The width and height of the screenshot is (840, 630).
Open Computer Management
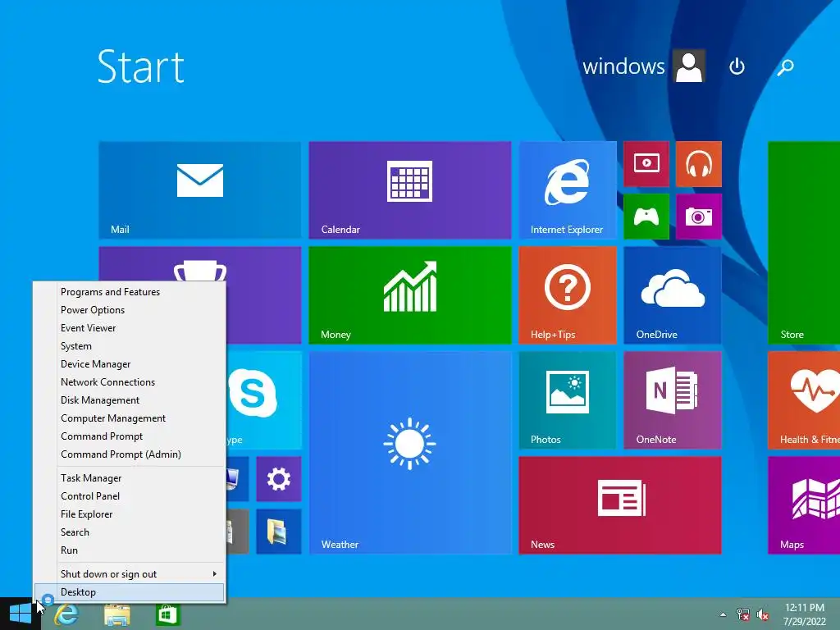point(130,418)
